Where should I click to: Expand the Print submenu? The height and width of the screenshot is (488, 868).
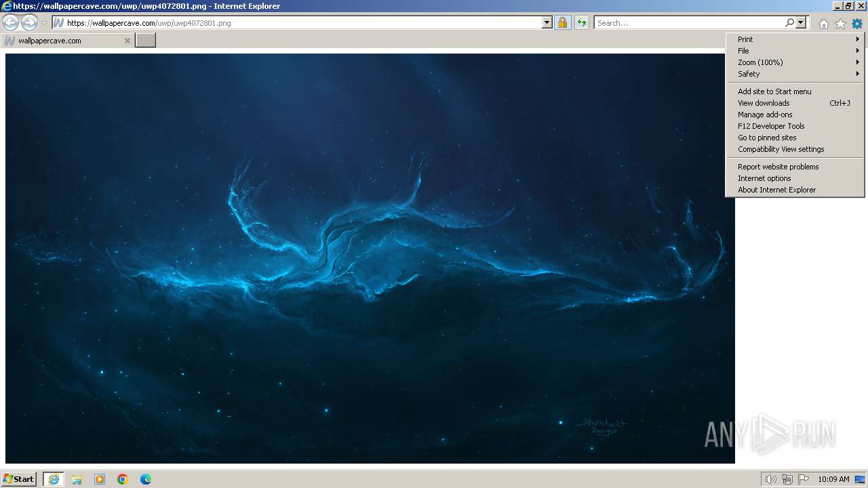794,39
